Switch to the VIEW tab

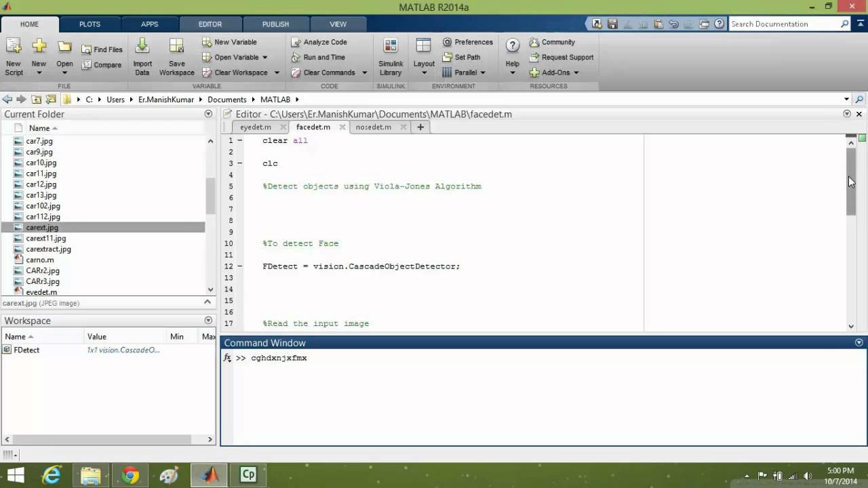pos(338,24)
